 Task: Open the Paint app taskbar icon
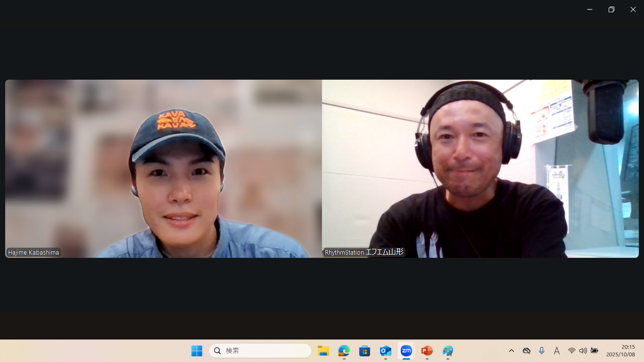(x=447, y=351)
